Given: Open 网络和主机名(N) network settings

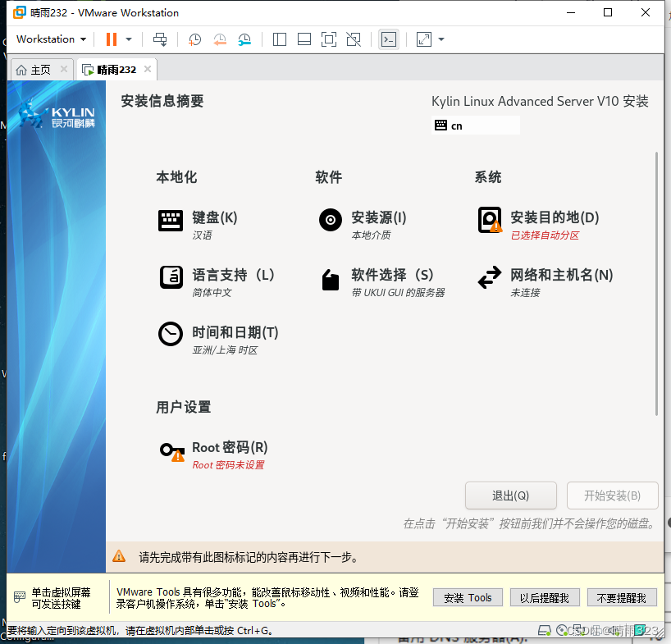Looking at the screenshot, I should pyautogui.click(x=545, y=282).
